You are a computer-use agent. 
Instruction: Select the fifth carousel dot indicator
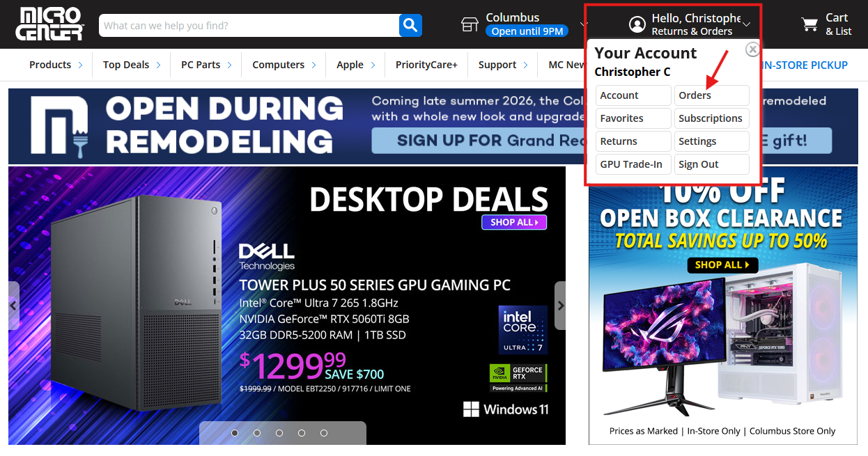[x=324, y=433]
